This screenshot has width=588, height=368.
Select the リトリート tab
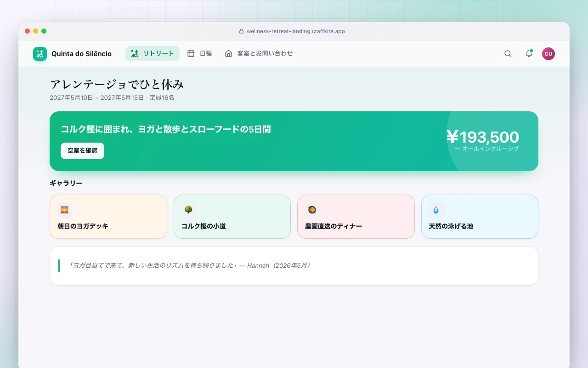pyautogui.click(x=153, y=53)
